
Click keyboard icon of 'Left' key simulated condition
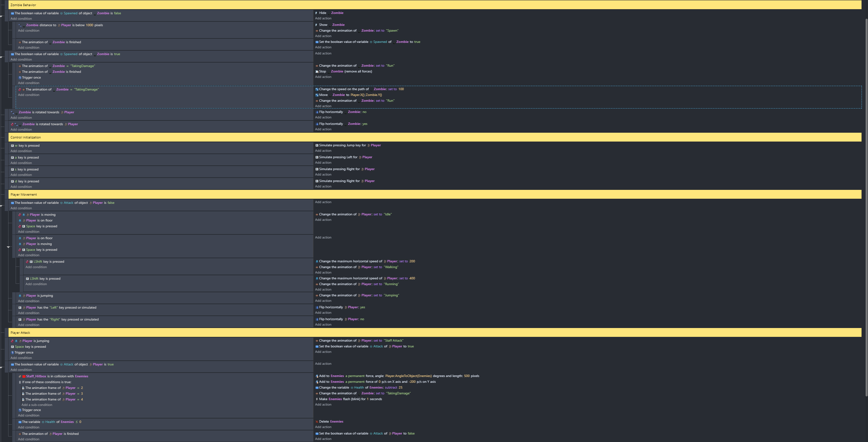tap(20, 308)
